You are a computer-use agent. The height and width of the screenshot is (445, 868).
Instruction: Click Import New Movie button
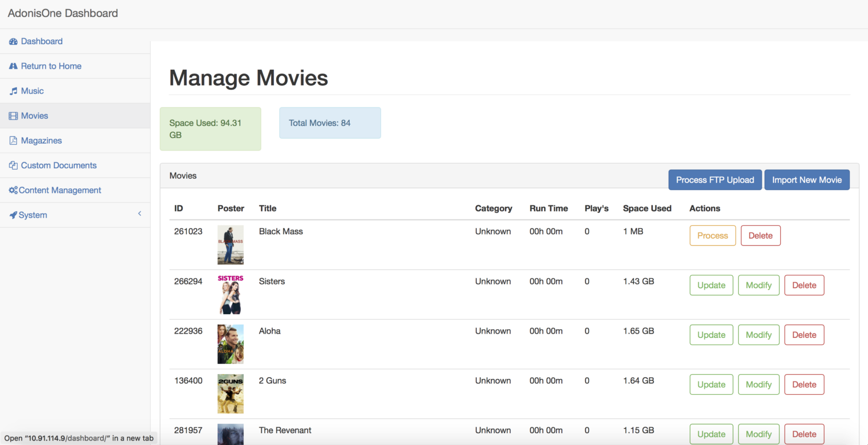click(x=807, y=180)
